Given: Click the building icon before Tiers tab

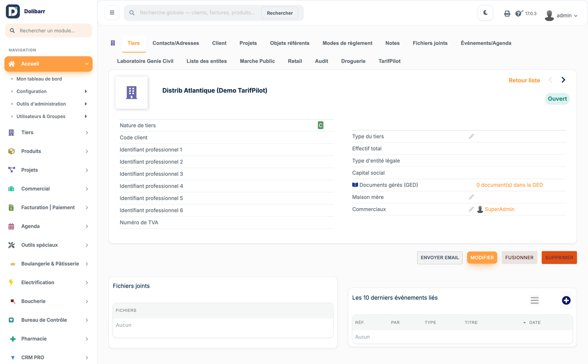Looking at the screenshot, I should click(113, 43).
